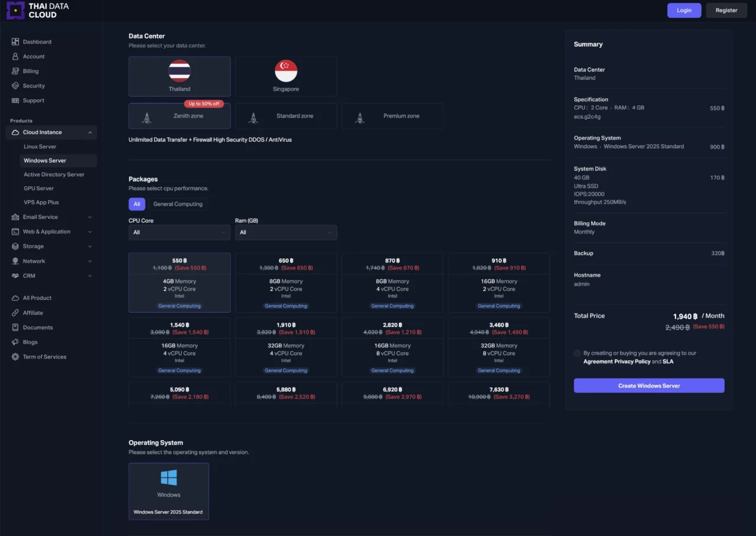The image size is (756, 536).
Task: Choose the Windows Server 2025 Standard card
Action: [x=169, y=491]
